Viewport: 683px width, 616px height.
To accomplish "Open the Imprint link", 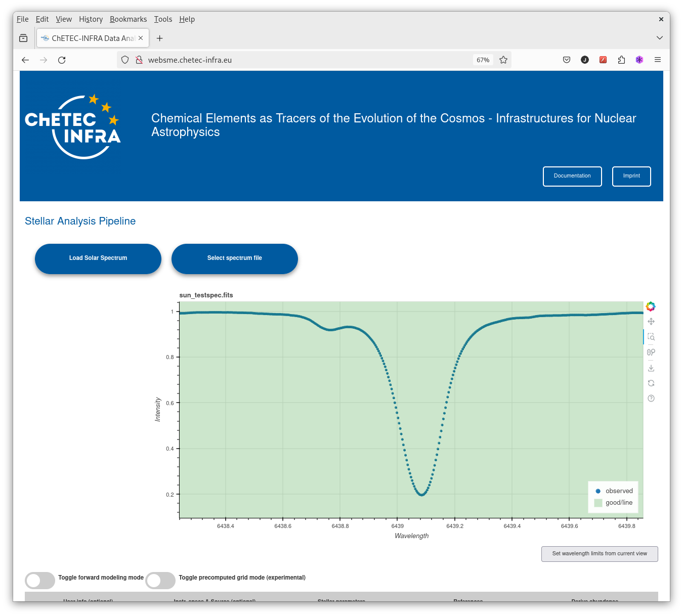I will [631, 176].
